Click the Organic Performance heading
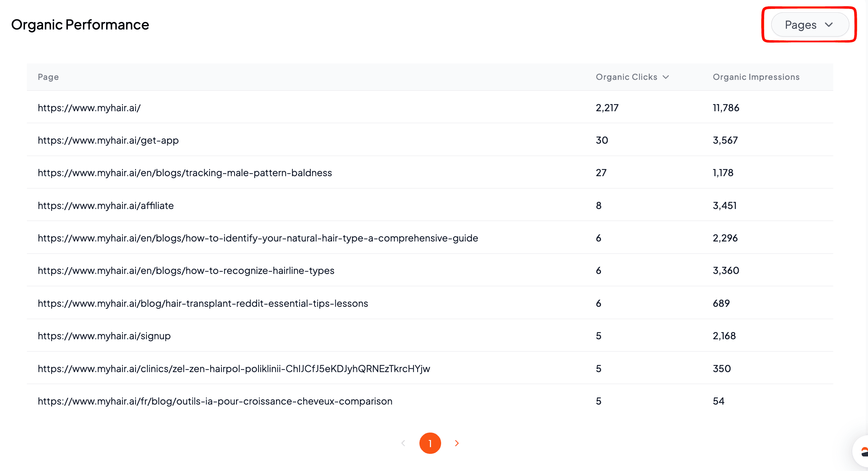868x471 pixels. pyautogui.click(x=80, y=25)
